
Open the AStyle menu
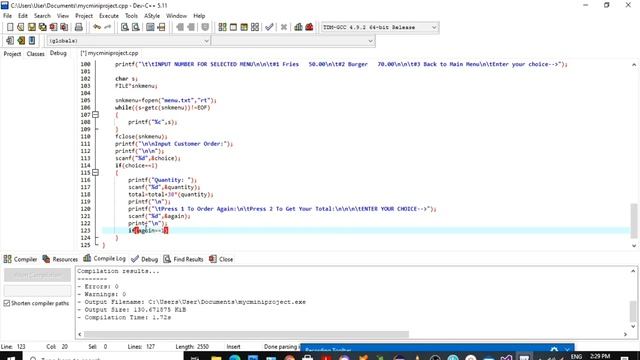tap(152, 16)
